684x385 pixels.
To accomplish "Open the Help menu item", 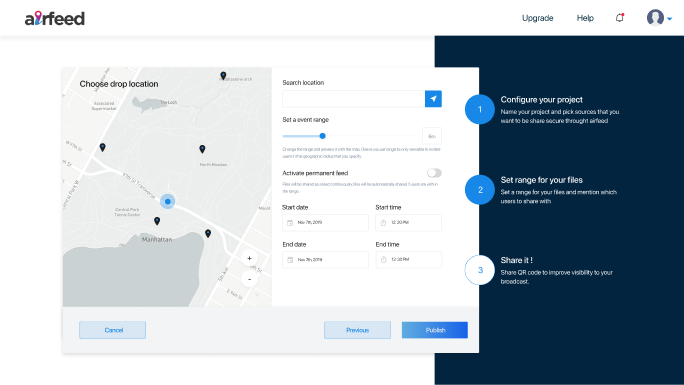I will pyautogui.click(x=585, y=18).
